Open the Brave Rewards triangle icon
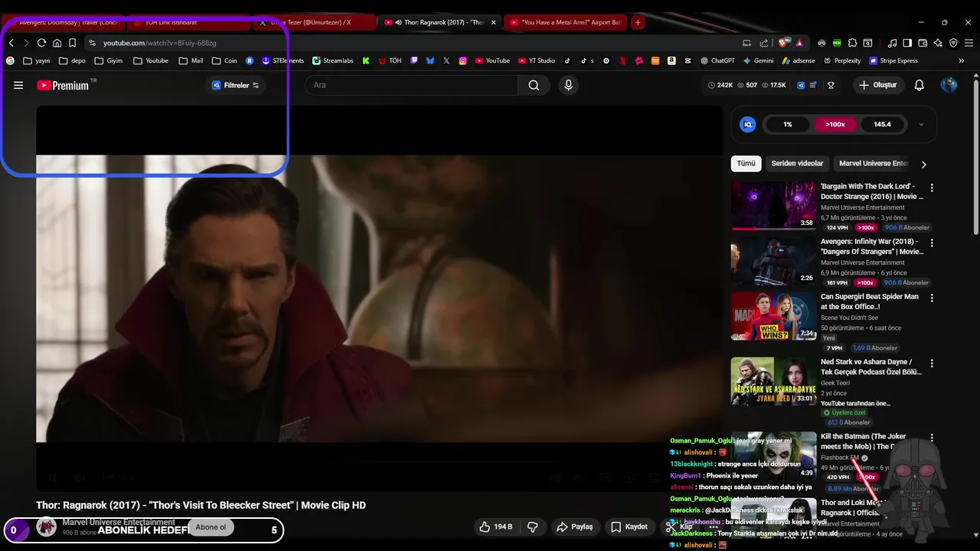Image resolution: width=980 pixels, height=551 pixels. point(799,43)
